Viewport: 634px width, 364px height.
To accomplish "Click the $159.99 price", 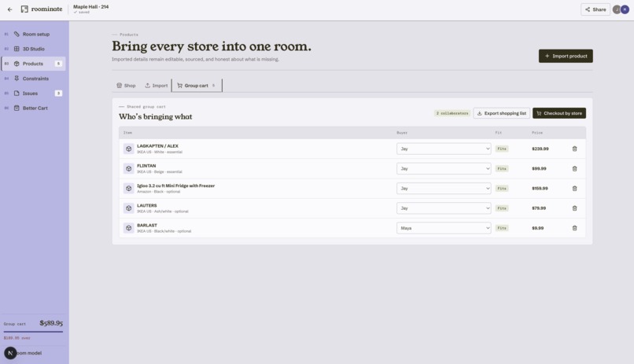I will pos(540,188).
